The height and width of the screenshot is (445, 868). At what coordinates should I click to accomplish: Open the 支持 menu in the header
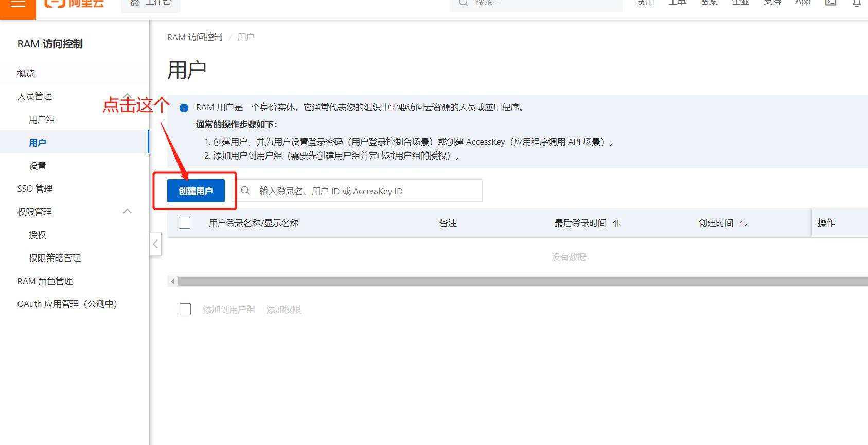772,3
